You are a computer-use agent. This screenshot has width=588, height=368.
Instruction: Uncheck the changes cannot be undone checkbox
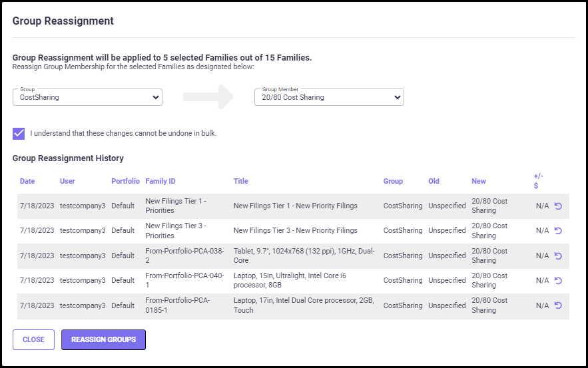coord(19,133)
